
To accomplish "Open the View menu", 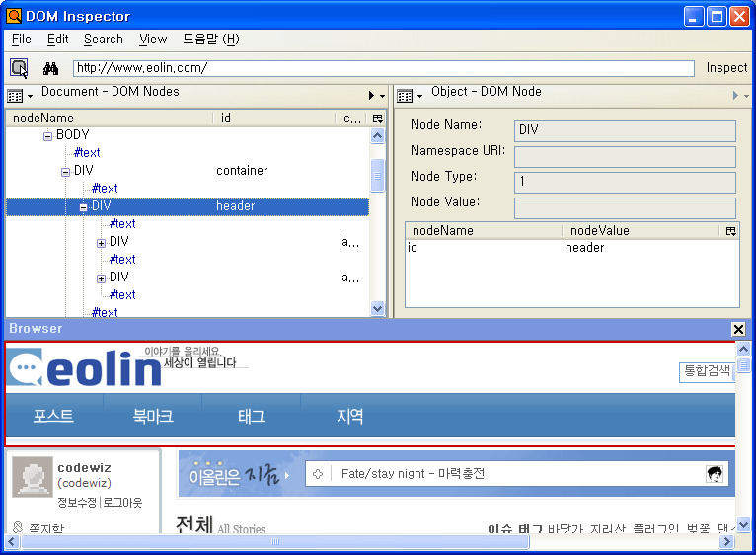I will [153, 40].
